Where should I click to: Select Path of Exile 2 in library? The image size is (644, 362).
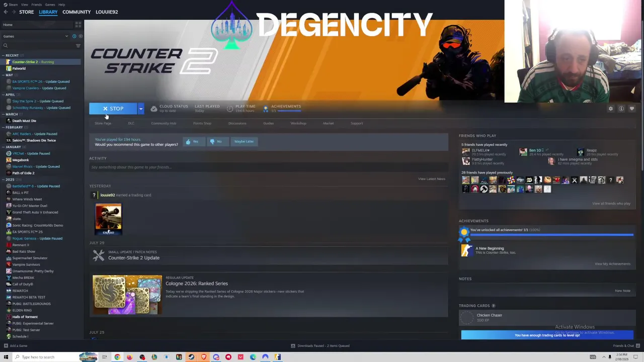[23, 173]
